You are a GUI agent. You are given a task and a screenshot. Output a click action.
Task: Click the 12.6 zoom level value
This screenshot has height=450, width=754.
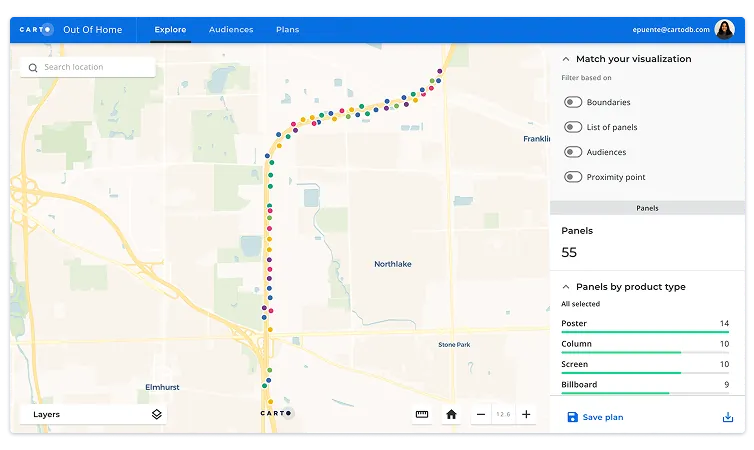coord(503,414)
